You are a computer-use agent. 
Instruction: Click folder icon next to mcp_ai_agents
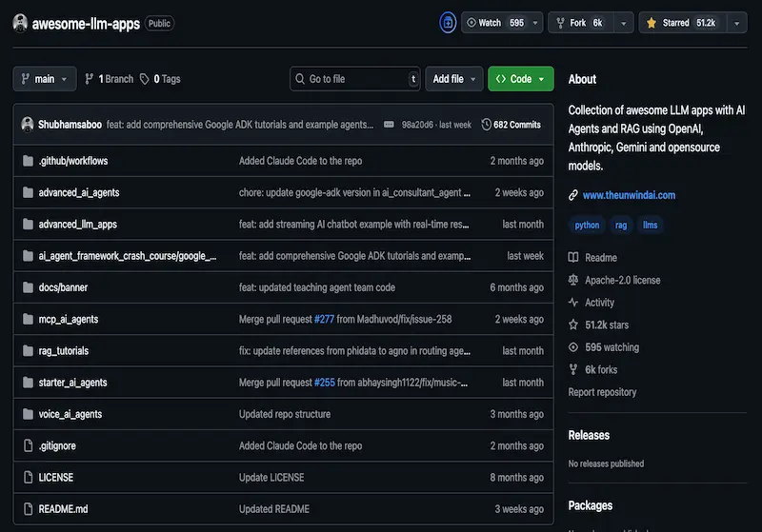[28, 319]
